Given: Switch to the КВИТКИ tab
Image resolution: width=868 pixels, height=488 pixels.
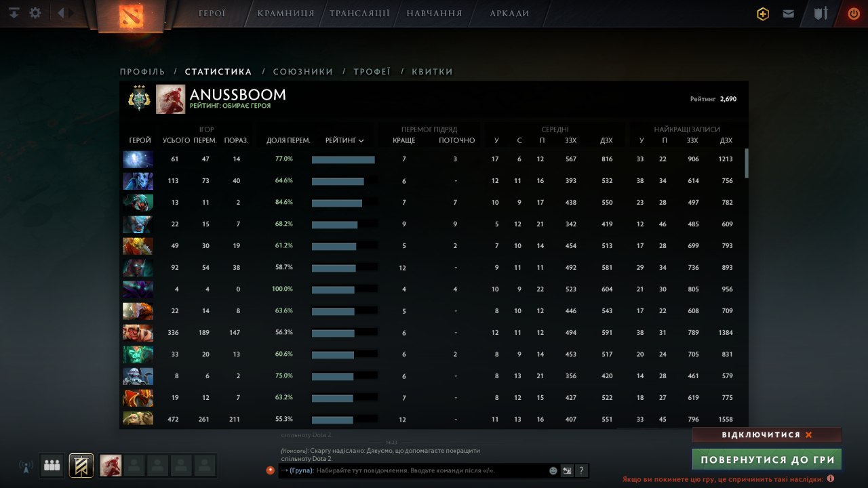Looking at the screenshot, I should click(432, 71).
